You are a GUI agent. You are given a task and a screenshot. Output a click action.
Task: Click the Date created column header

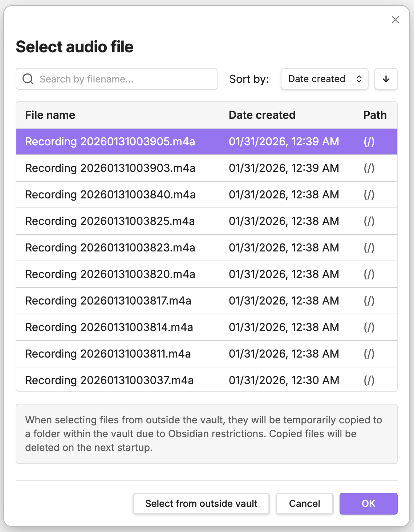tap(262, 115)
